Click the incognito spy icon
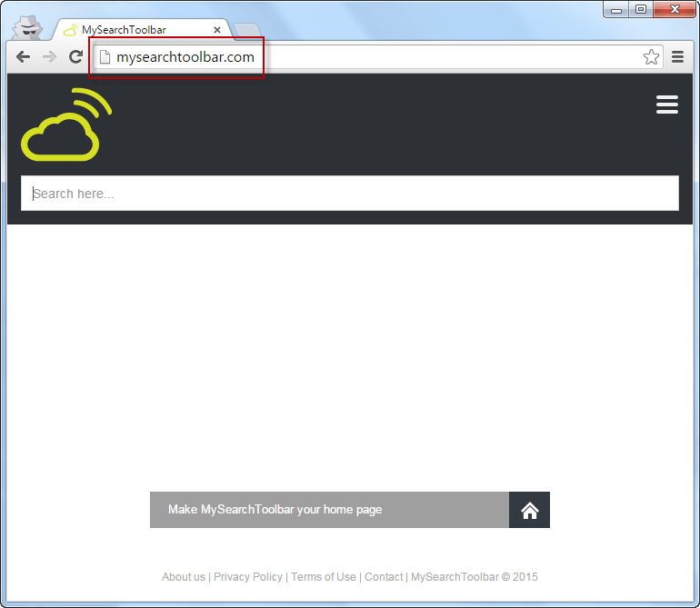This screenshot has height=608, width=700. (27, 28)
